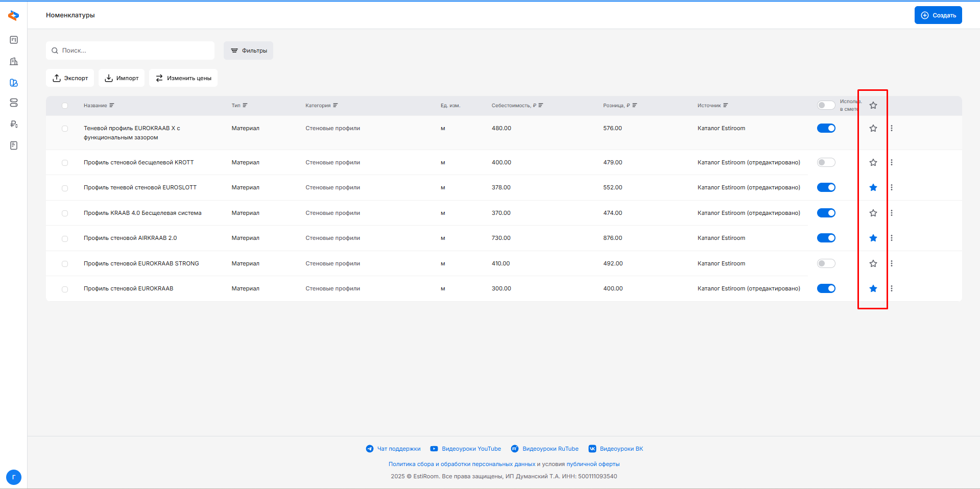This screenshot has width=980, height=489.
Task: Open the buildings section in the sidebar
Action: [x=14, y=61]
